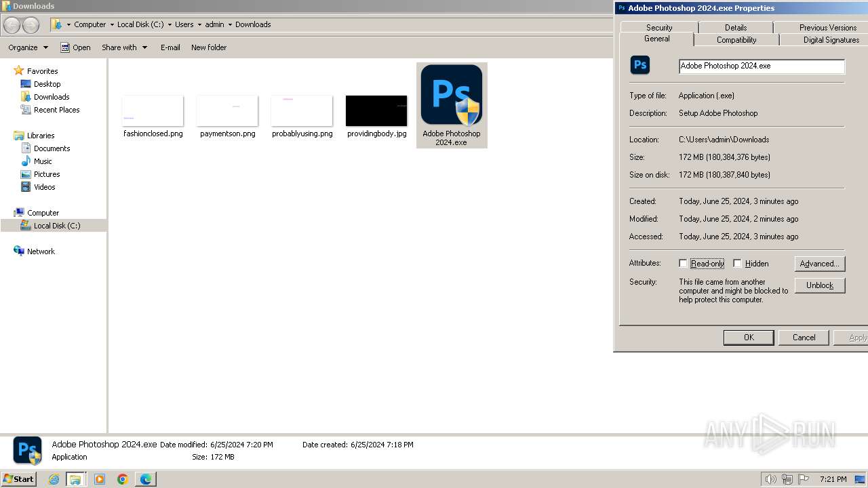The image size is (868, 488).
Task: Click the Photoshop icon in Properties dialog
Action: 640,65
